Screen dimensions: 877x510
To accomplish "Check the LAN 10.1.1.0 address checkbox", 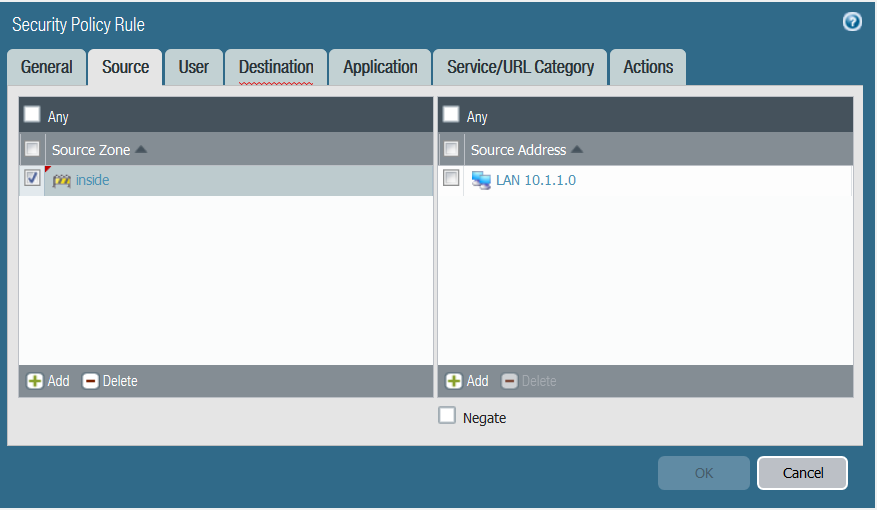I will pyautogui.click(x=451, y=178).
